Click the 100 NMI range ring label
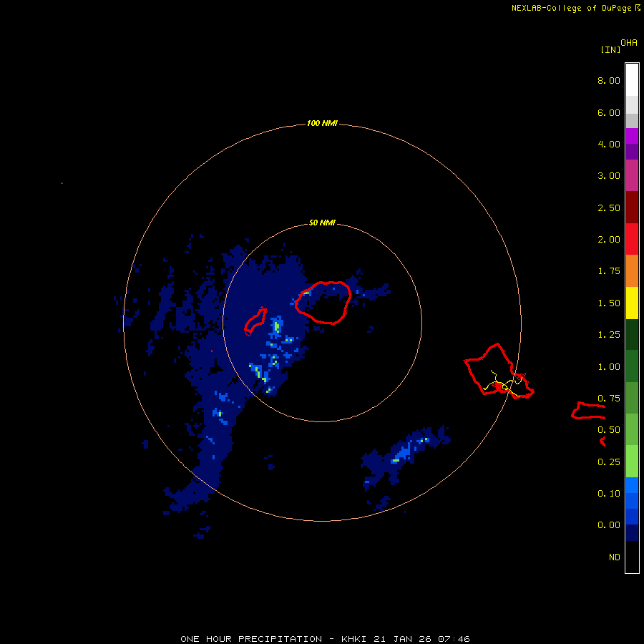 click(322, 123)
